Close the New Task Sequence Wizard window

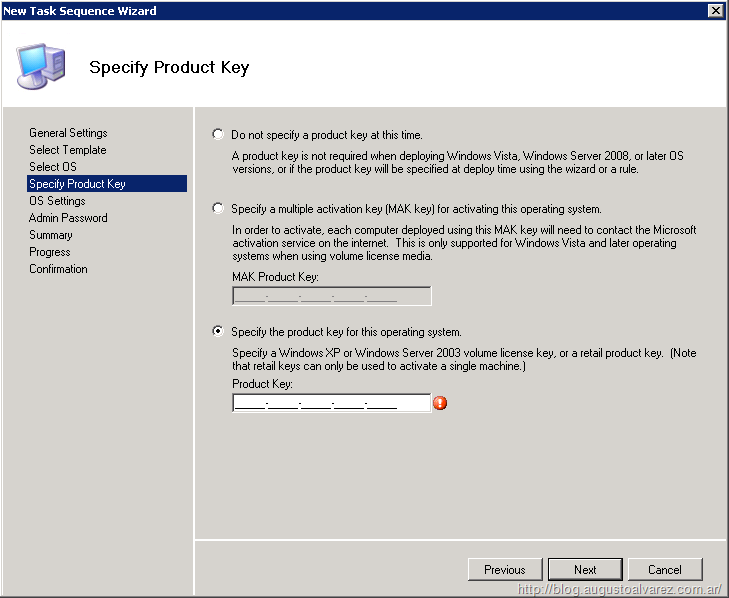pyautogui.click(x=715, y=10)
